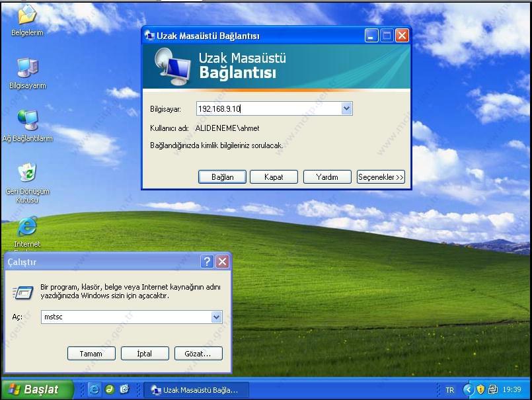Open the Başlat start menu

36,389
